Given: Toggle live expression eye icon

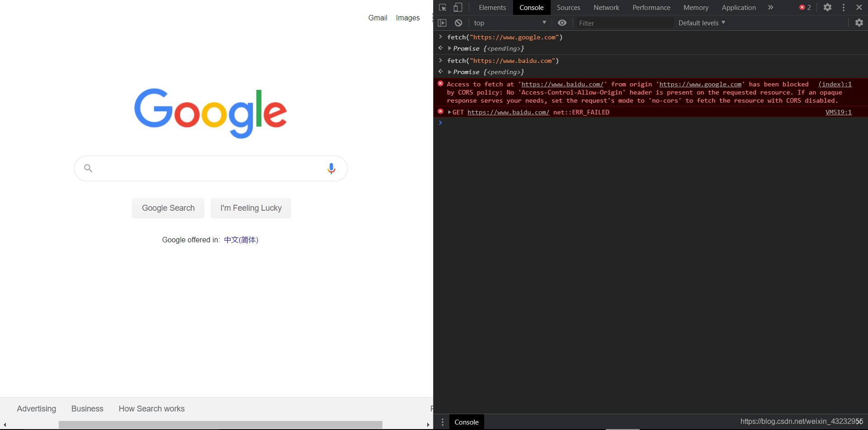Looking at the screenshot, I should point(562,23).
